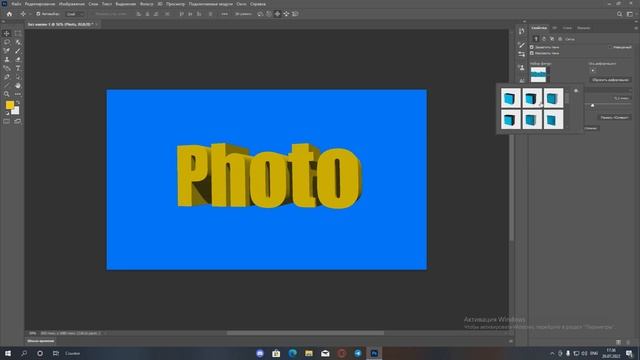640x360 pixels.
Task: Switch to the Слои panel tab
Action: [567, 28]
